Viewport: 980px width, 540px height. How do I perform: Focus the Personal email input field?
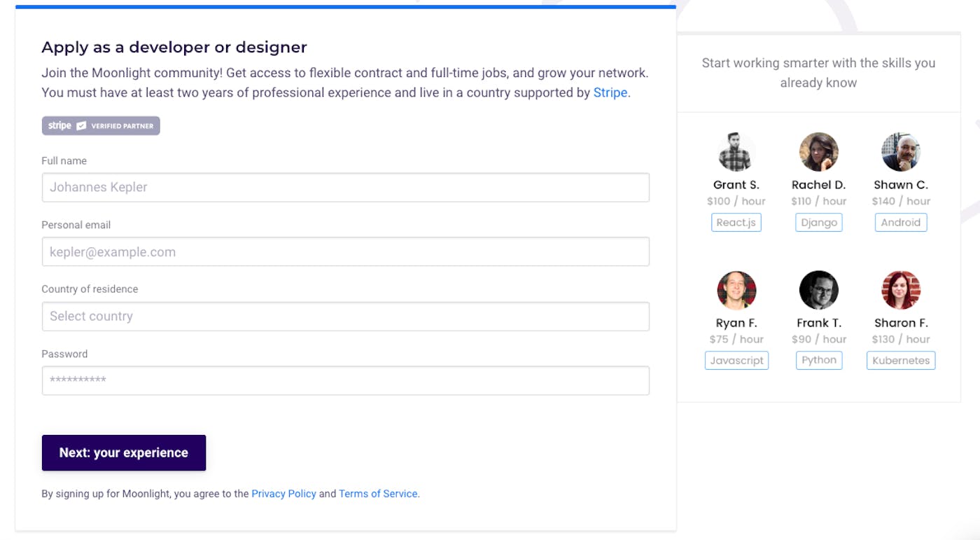(x=346, y=252)
